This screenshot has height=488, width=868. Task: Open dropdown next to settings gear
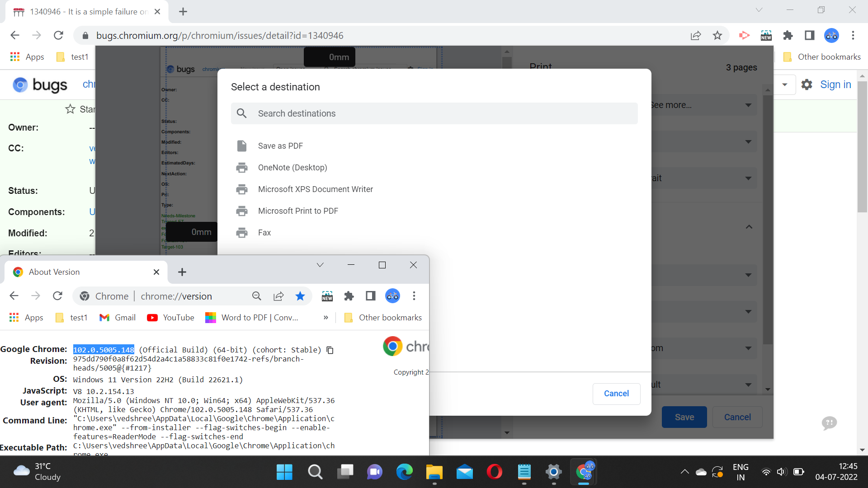[785, 84]
